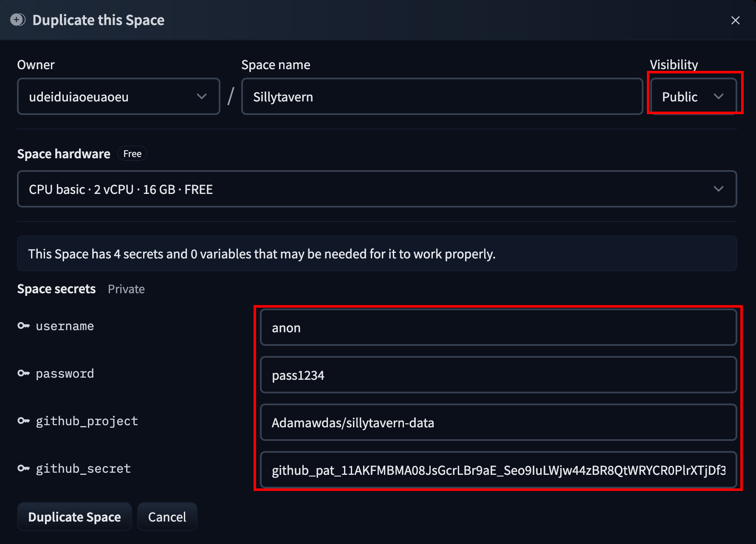The image size is (756, 544).
Task: Click the github_secret label text
Action: tap(83, 468)
